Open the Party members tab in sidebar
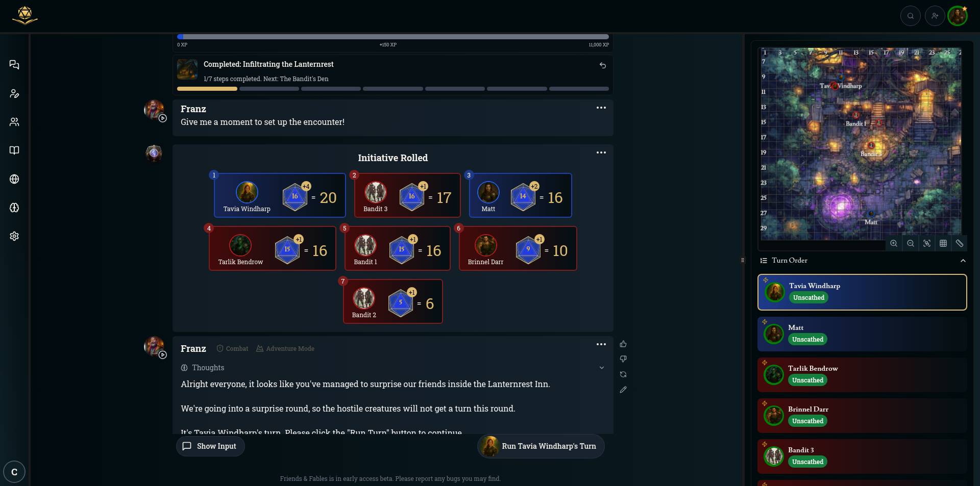Viewport: 980px width, 486px height. [14, 122]
